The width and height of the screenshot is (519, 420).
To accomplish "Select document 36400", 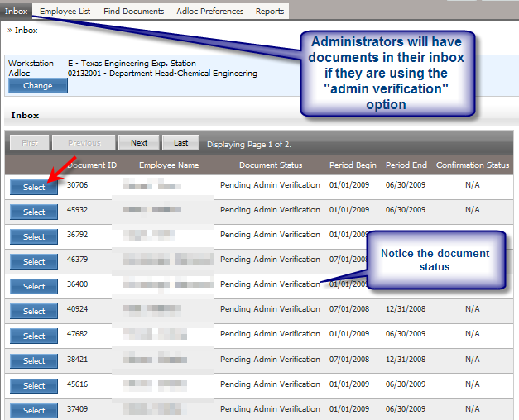I will (x=34, y=287).
